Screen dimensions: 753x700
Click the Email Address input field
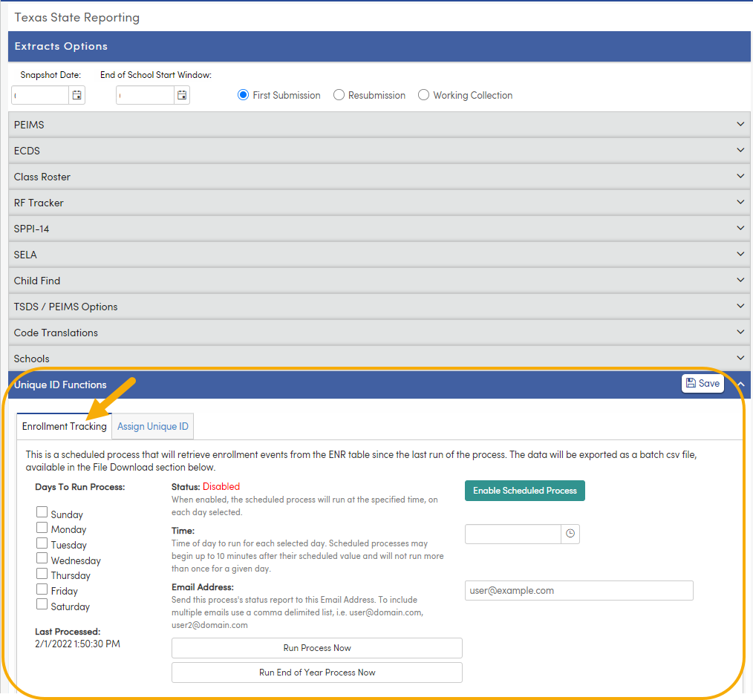(578, 590)
